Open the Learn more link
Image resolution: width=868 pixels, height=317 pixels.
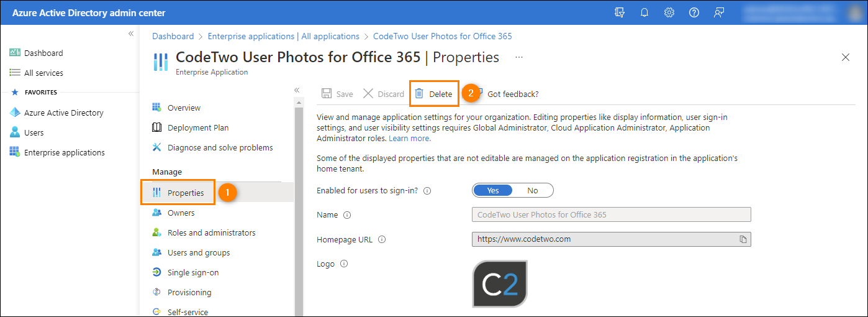410,138
